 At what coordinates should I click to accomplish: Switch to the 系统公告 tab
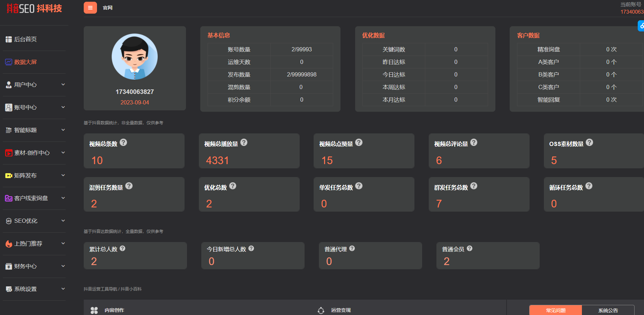[608, 310]
